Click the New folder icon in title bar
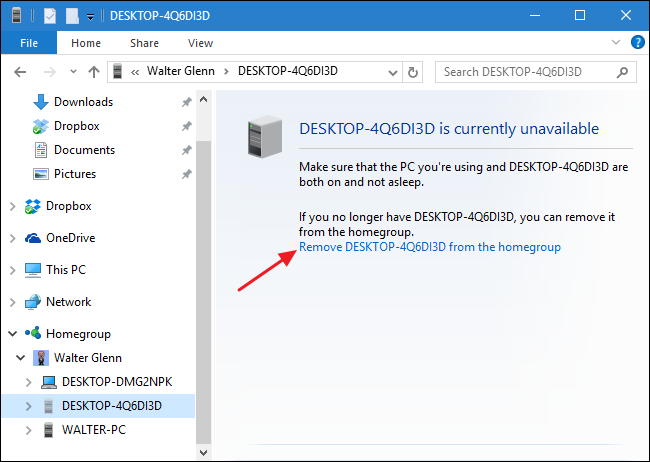 click(72, 16)
